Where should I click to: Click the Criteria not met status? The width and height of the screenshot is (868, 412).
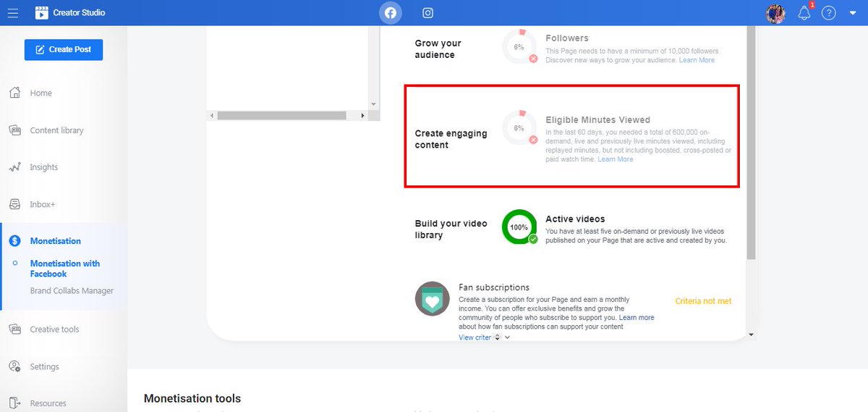tap(703, 301)
